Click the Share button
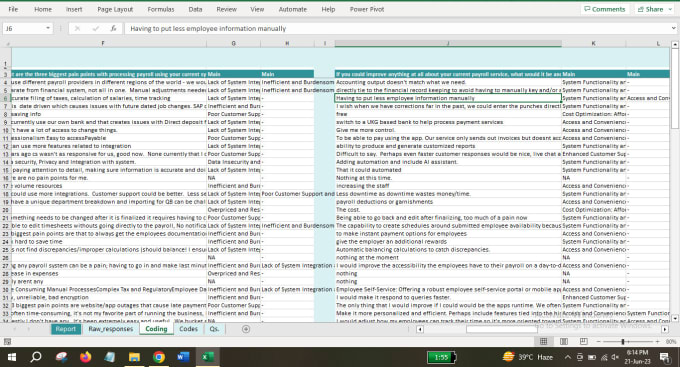Screen dimensions: 680x367 coord(651,9)
